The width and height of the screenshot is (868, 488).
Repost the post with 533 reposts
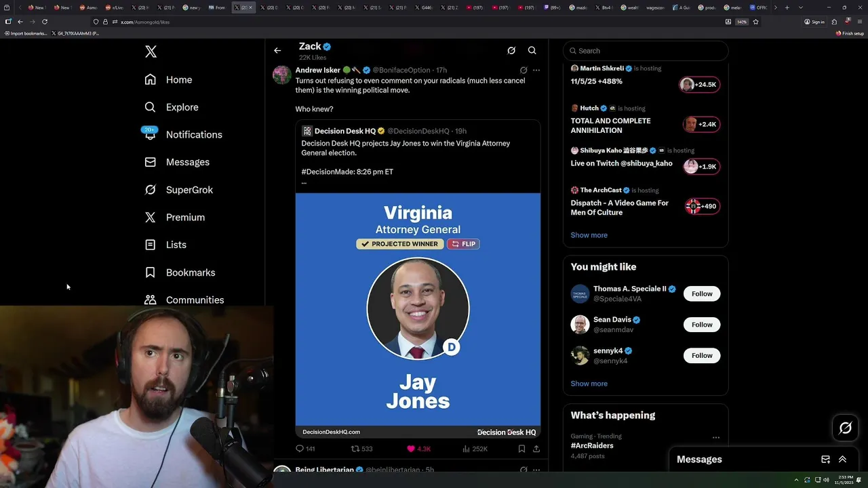(362, 449)
